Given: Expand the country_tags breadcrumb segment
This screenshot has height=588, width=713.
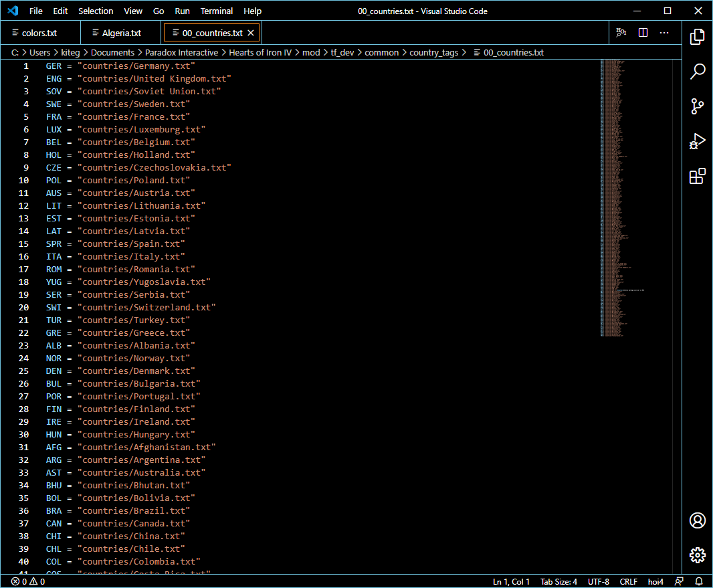Looking at the screenshot, I should tap(434, 52).
